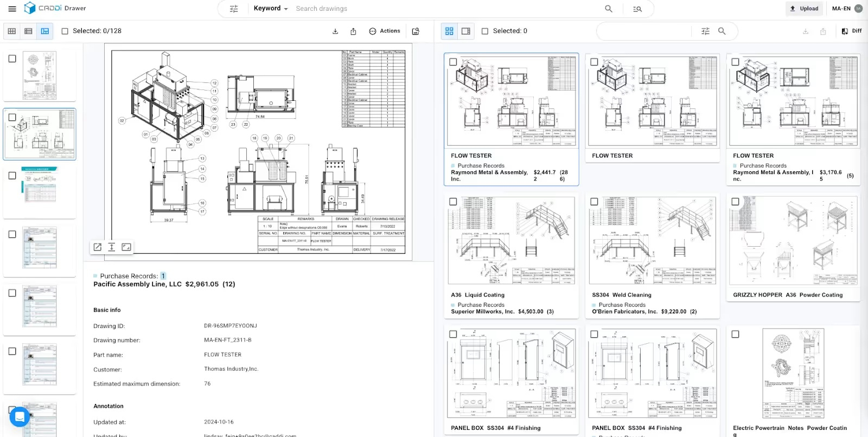
Task: Toggle Selected 0/128 select-all checkbox
Action: (65, 31)
